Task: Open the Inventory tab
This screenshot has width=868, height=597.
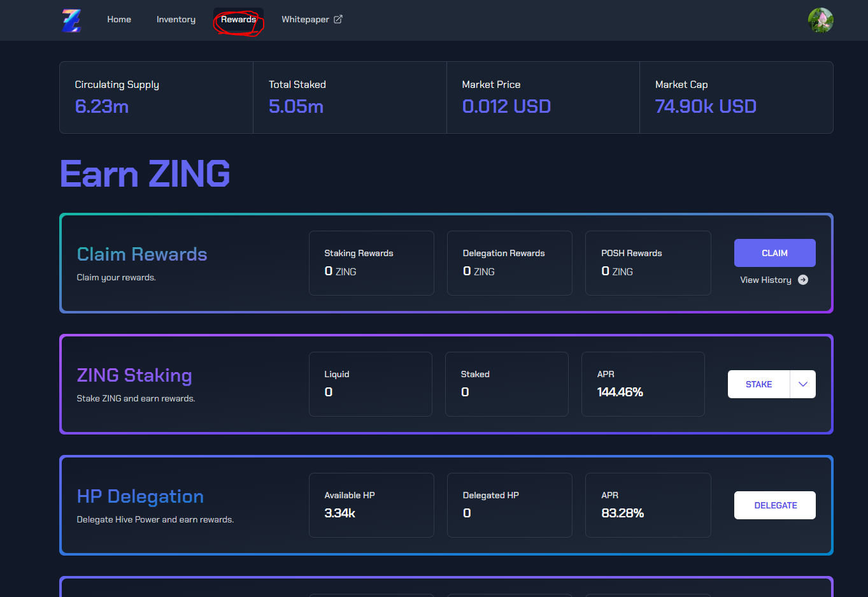Action: (176, 20)
